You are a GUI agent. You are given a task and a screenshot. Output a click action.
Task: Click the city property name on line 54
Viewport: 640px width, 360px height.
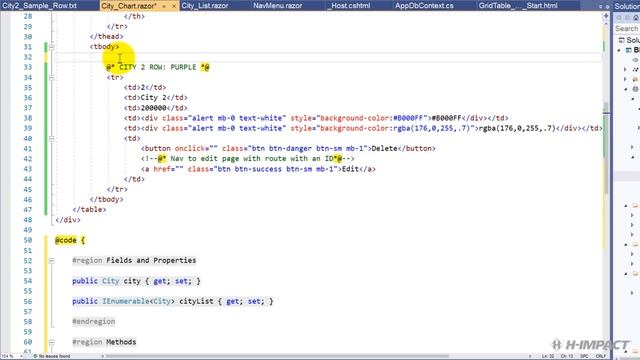coord(132,281)
